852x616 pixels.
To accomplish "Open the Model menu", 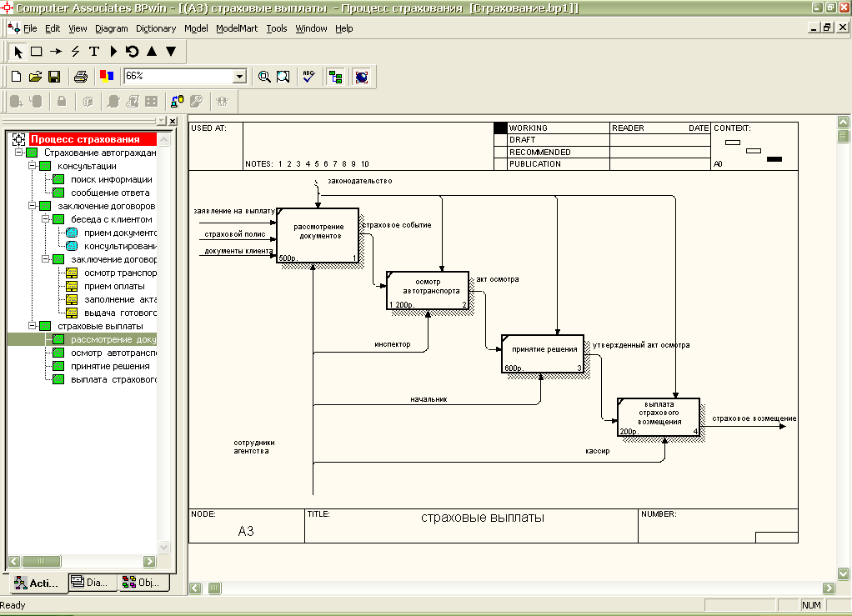I will click(196, 28).
